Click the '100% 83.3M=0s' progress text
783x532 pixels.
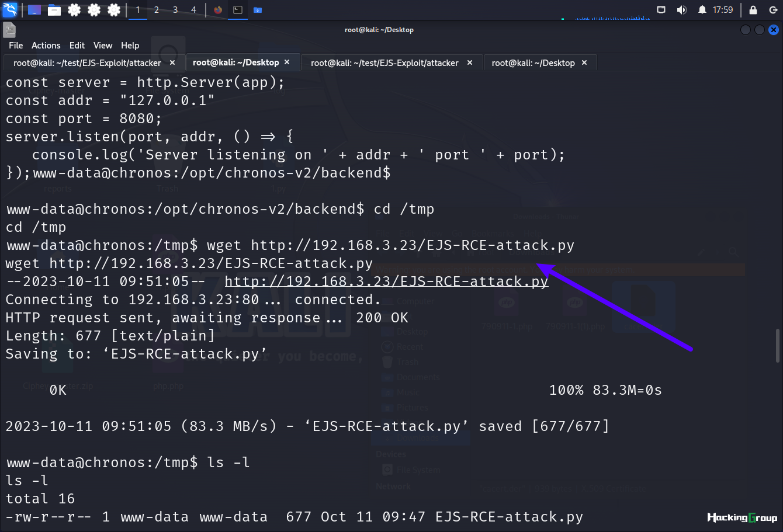pos(605,390)
